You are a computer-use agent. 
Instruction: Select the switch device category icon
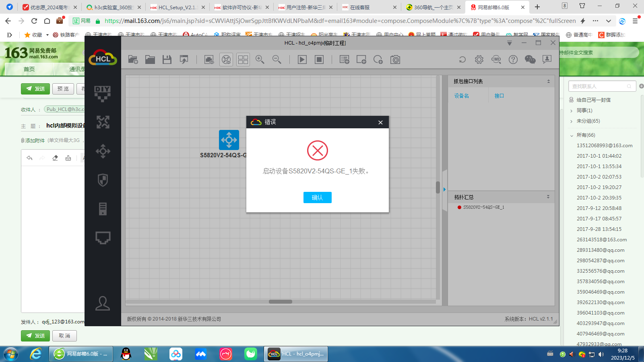(x=103, y=151)
